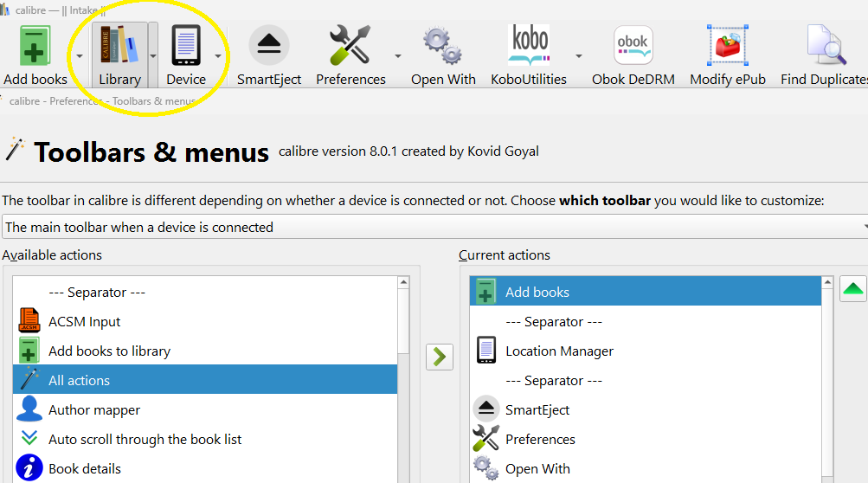Select the Separator above Location Manager
The width and height of the screenshot is (868, 483).
pos(646,321)
